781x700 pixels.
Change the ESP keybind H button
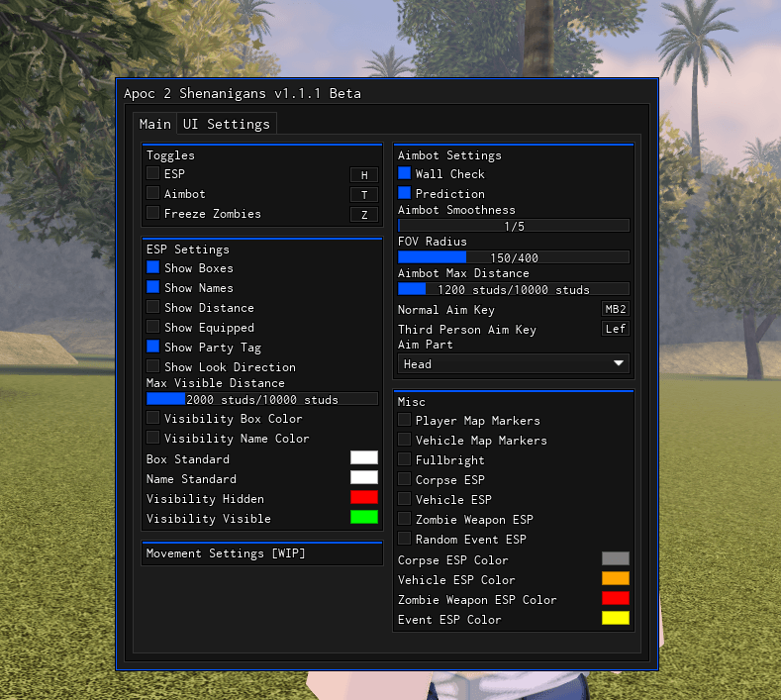(364, 175)
